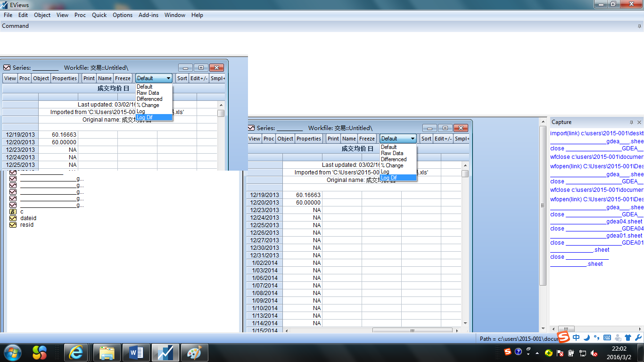Open Paint from the Windows taskbar
This screenshot has width=644, height=362.
(194, 353)
